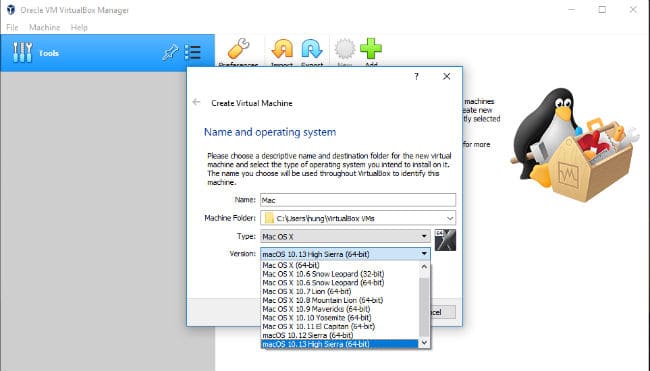Open the Machine menu
The height and width of the screenshot is (371, 650).
point(44,27)
